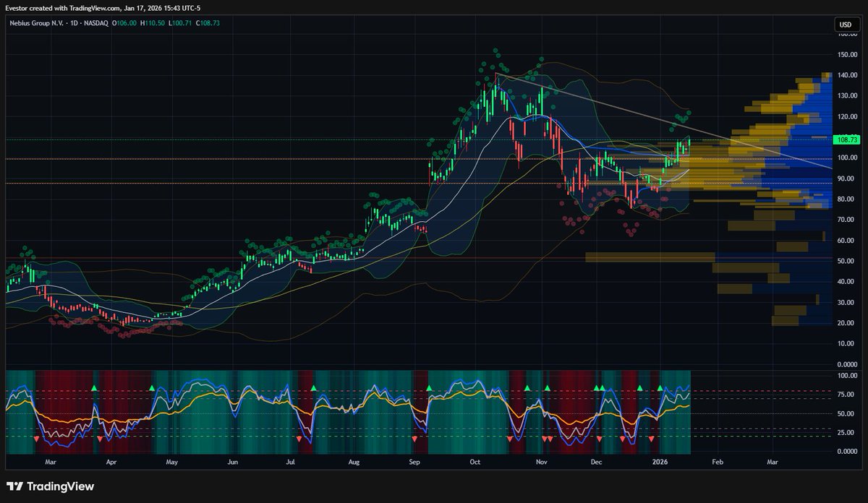The image size is (868, 503).
Task: Click the close value C108.73
Action: [x=207, y=24]
